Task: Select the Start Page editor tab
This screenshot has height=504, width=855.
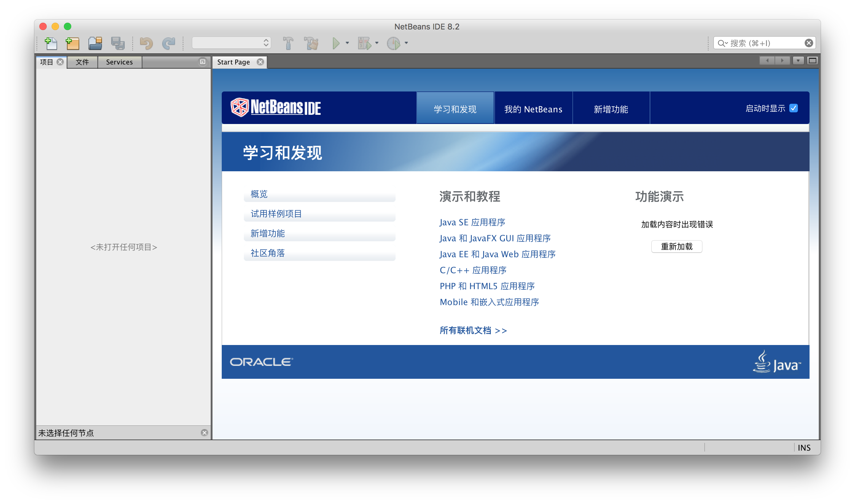Action: (x=233, y=62)
